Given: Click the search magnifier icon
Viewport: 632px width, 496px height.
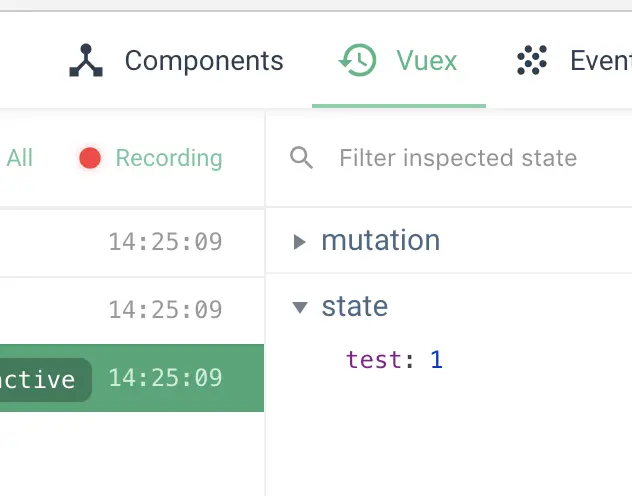Looking at the screenshot, I should click(301, 158).
